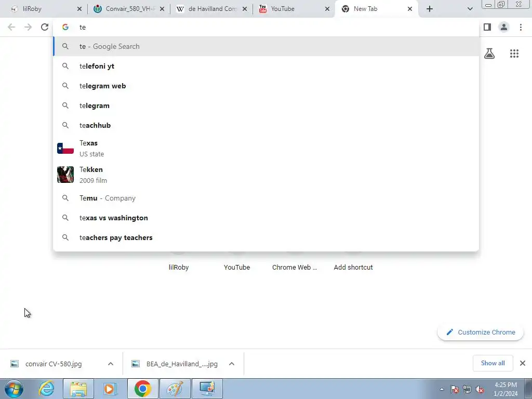This screenshot has width=532, height=399.
Task: Open downloaded file BEA_de_Havilland jpg
Action: (182, 364)
